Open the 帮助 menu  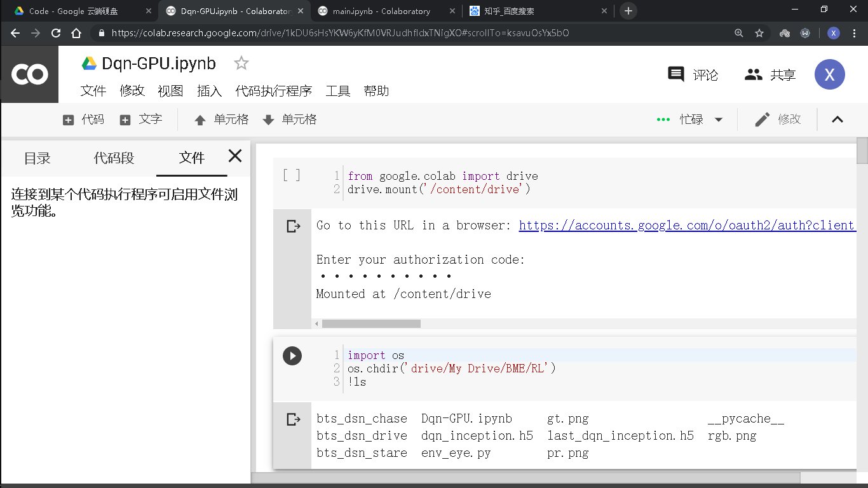pyautogui.click(x=376, y=91)
